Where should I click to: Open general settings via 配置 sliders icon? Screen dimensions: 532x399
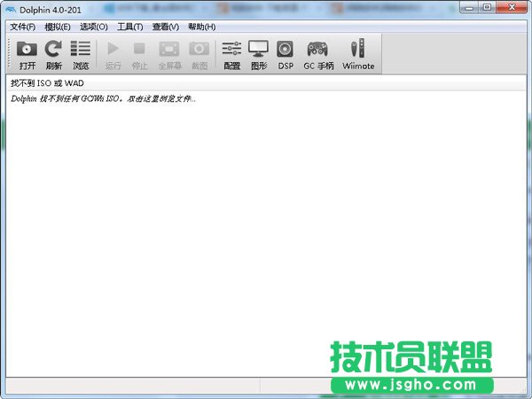pyautogui.click(x=231, y=55)
